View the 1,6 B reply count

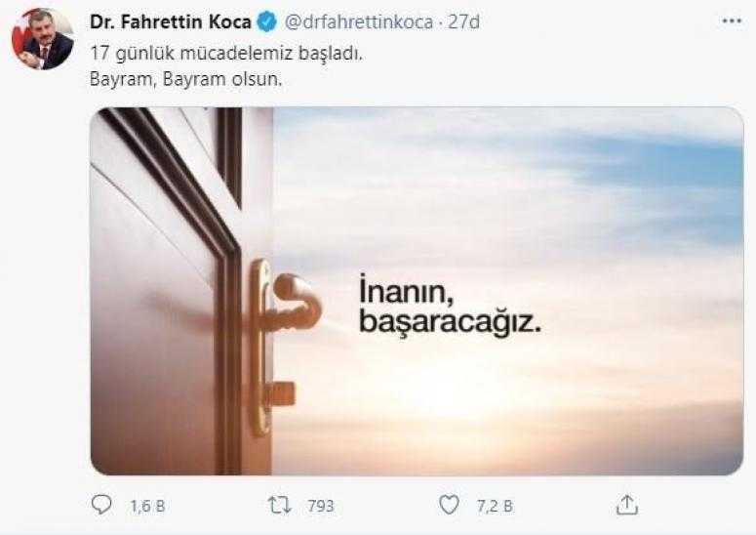pyautogui.click(x=147, y=506)
